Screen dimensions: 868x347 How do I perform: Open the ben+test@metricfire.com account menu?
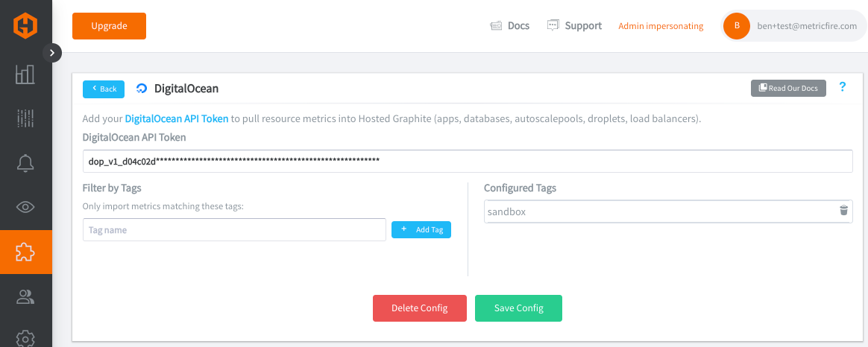click(793, 25)
